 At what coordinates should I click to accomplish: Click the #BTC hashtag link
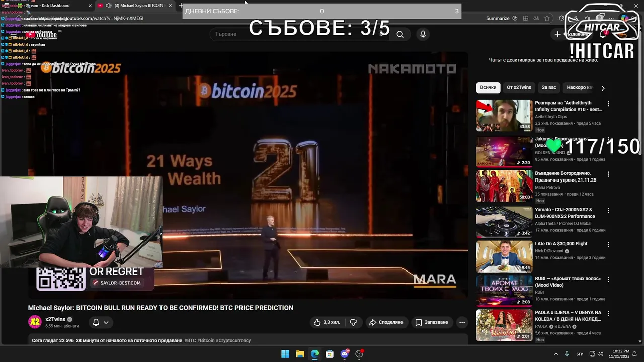190,340
